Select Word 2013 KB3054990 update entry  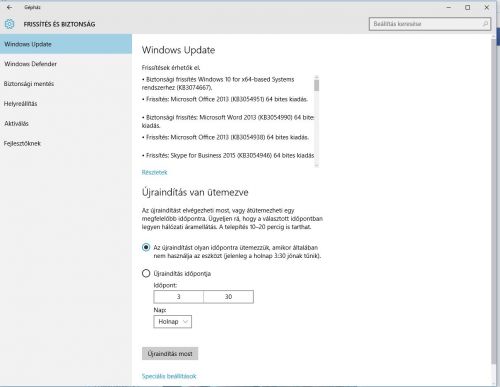point(228,121)
